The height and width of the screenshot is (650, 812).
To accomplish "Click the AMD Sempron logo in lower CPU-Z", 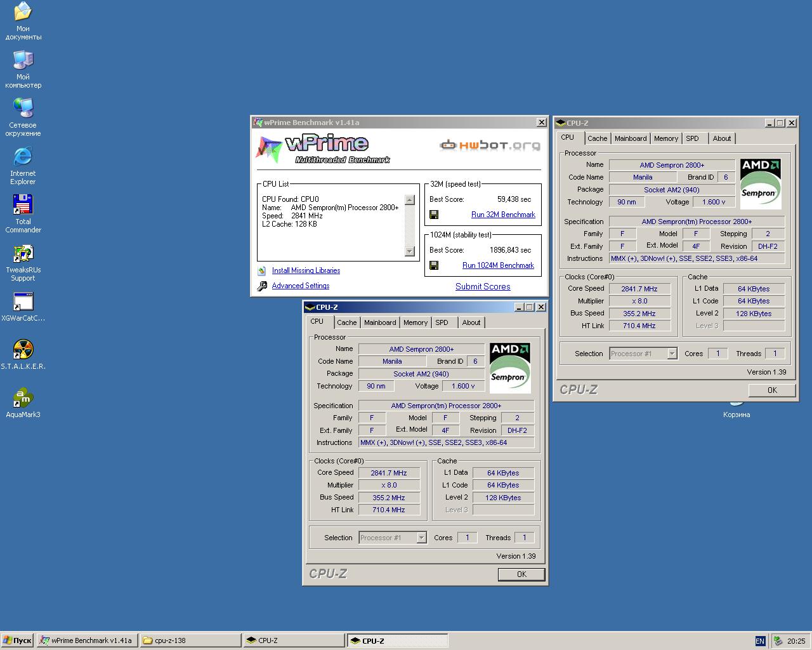I will [x=510, y=368].
